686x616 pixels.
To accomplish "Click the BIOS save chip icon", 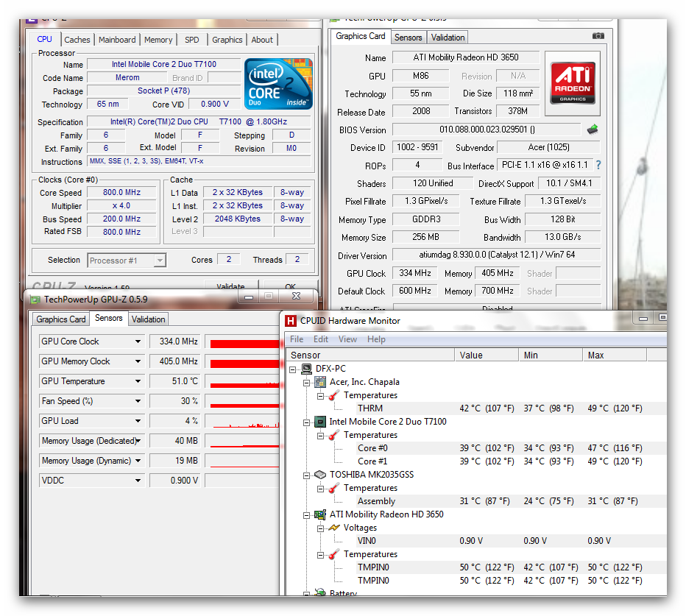I will (593, 129).
